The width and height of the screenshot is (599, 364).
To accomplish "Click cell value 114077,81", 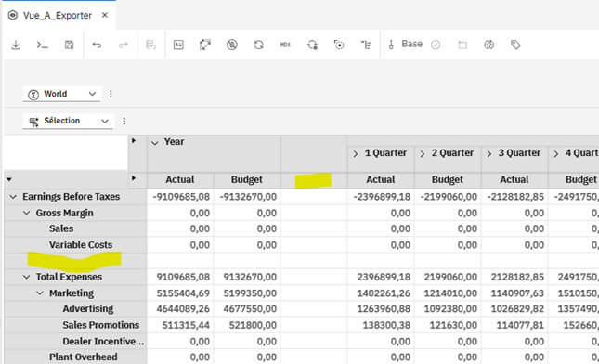I will (520, 325).
